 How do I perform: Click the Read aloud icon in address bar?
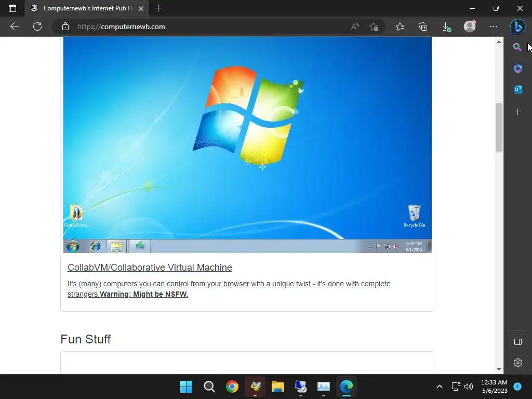[x=355, y=26]
